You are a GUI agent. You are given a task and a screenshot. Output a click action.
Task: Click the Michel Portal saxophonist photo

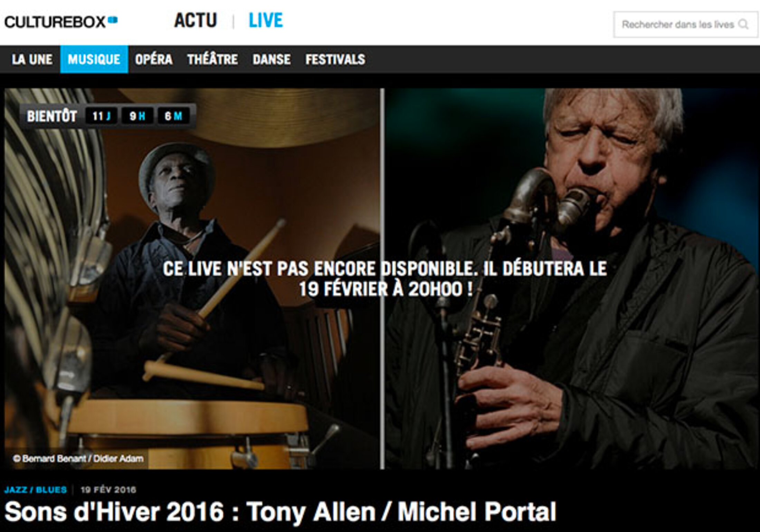coord(572,279)
